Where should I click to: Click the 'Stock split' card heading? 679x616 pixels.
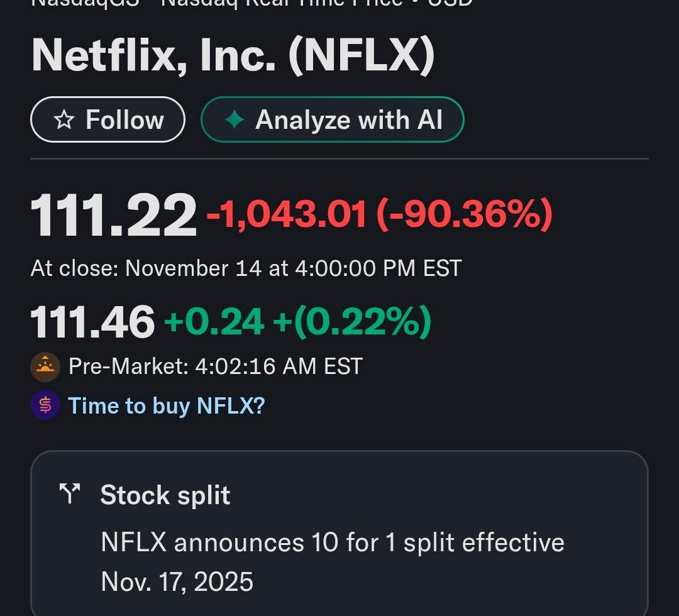(165, 495)
